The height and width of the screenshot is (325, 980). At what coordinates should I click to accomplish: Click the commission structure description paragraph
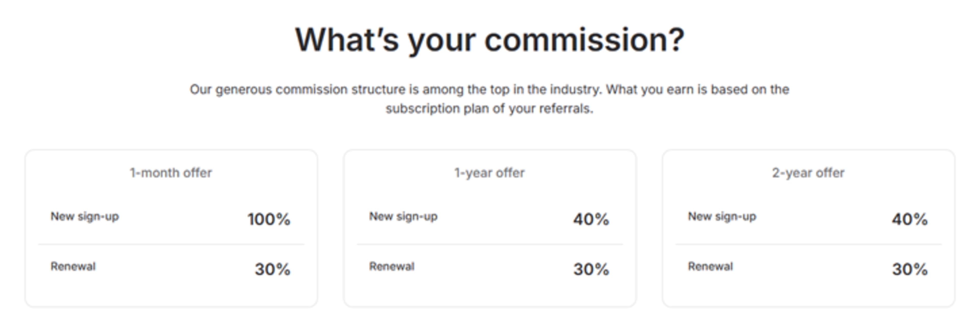(x=490, y=99)
